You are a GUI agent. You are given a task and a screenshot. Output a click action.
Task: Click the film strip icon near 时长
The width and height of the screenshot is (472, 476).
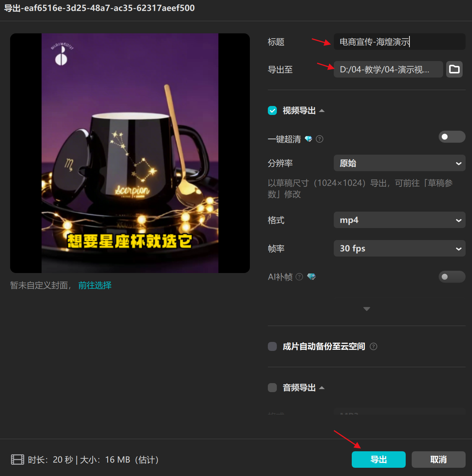pyautogui.click(x=17, y=460)
